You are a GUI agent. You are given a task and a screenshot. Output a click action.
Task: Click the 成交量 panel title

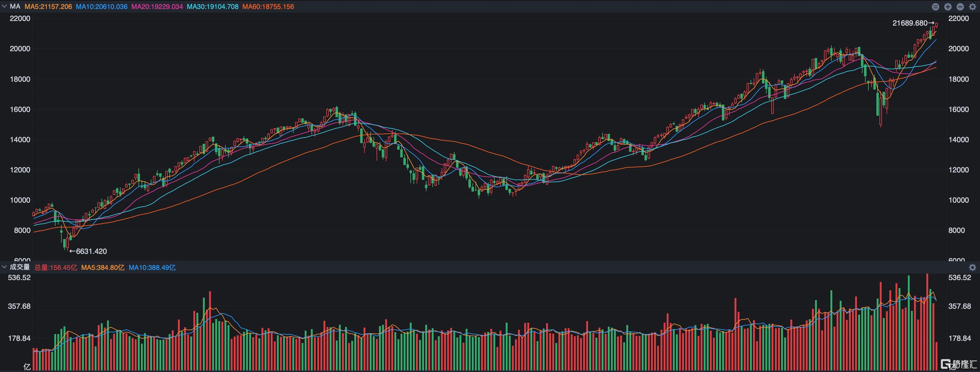[20, 267]
